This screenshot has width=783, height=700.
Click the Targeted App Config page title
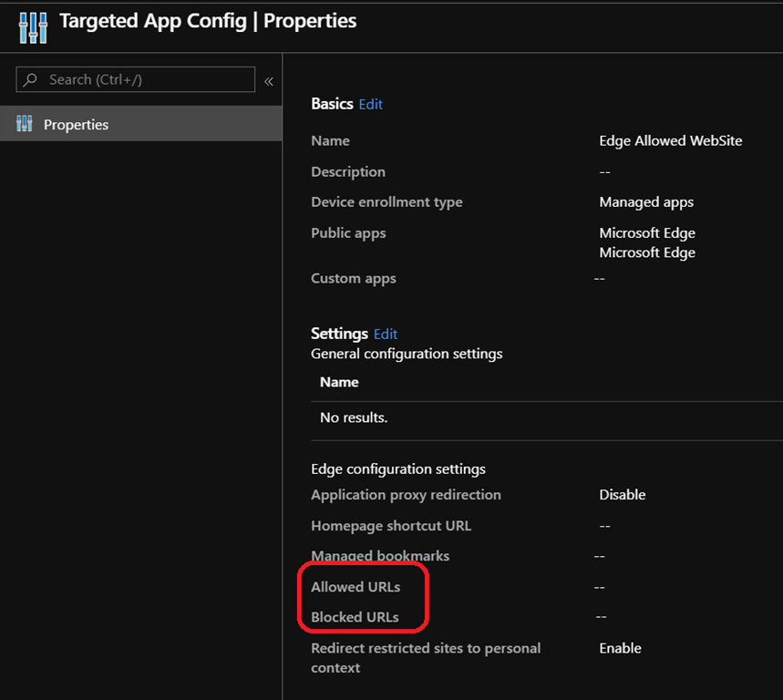[x=208, y=21]
